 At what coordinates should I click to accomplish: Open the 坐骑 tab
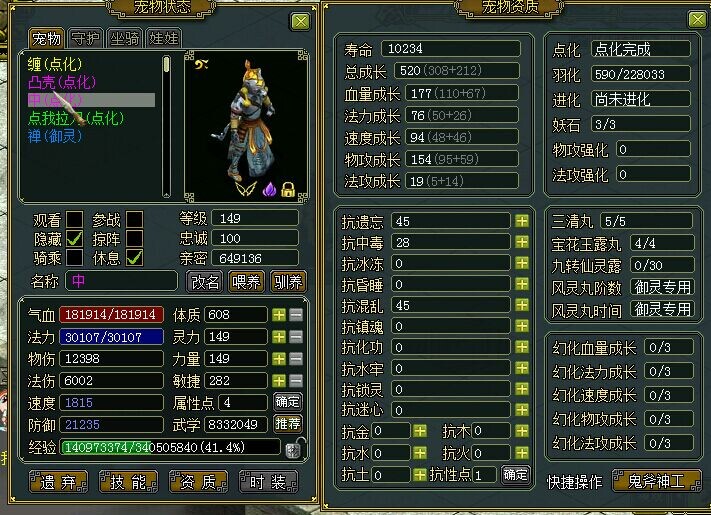pyautogui.click(x=125, y=38)
